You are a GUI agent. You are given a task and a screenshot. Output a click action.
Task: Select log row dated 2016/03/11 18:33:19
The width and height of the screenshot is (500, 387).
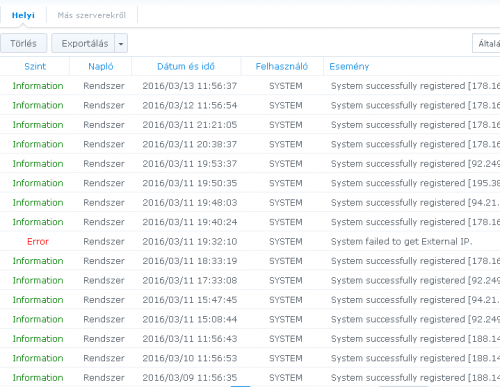coord(250,261)
